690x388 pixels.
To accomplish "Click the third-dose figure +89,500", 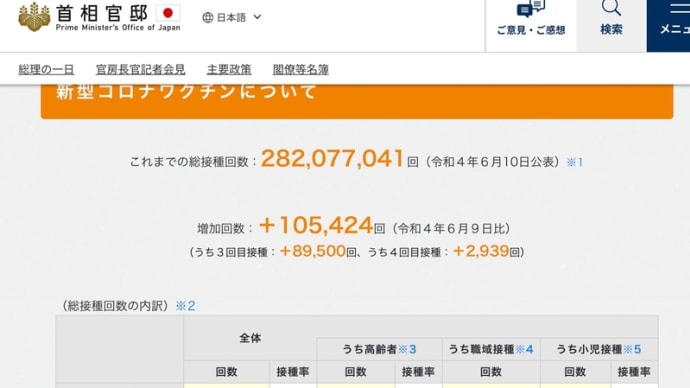I will coord(312,251).
